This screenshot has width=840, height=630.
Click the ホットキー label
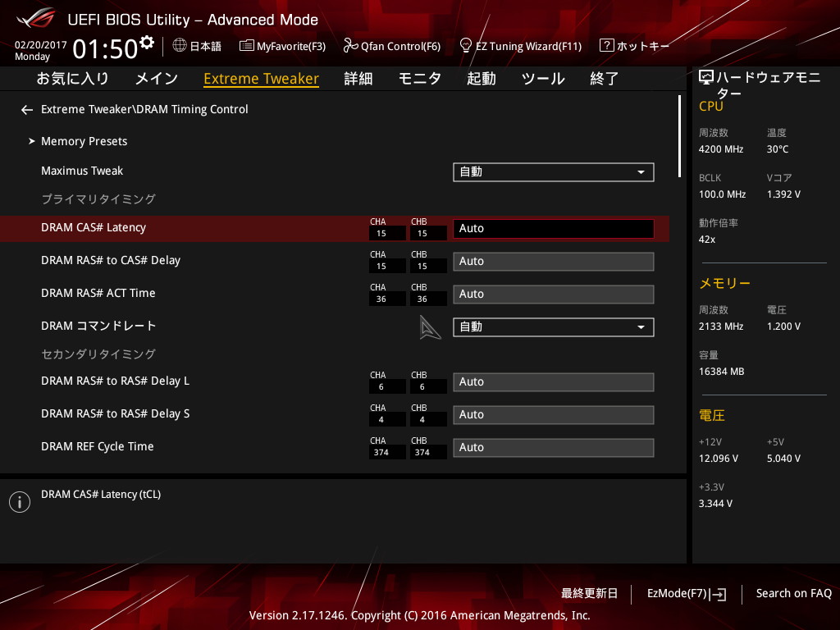coord(643,46)
